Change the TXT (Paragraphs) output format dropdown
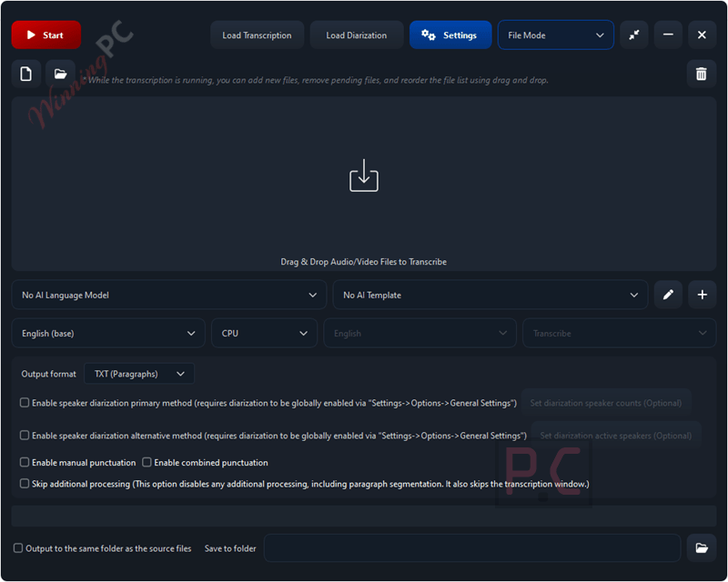 click(x=139, y=374)
